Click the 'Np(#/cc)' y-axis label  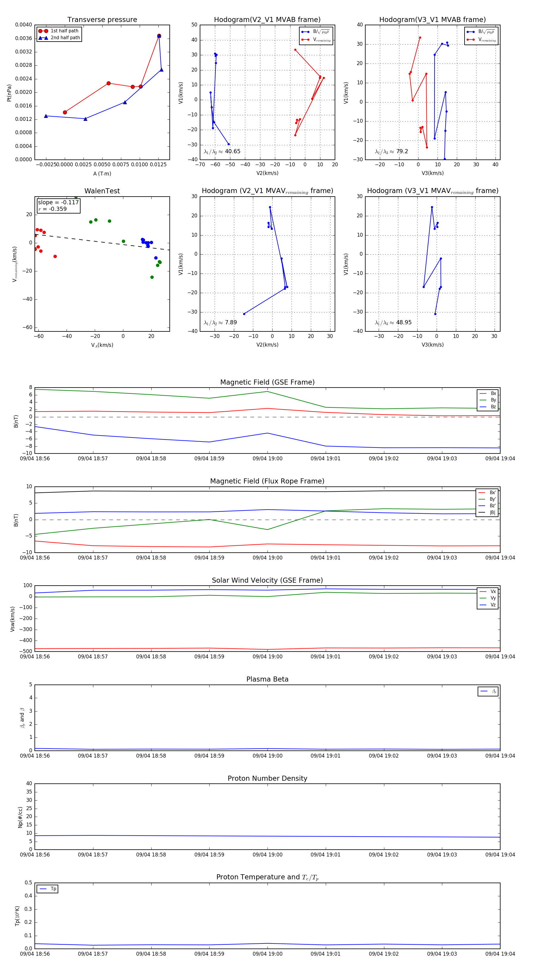[x=20, y=817]
